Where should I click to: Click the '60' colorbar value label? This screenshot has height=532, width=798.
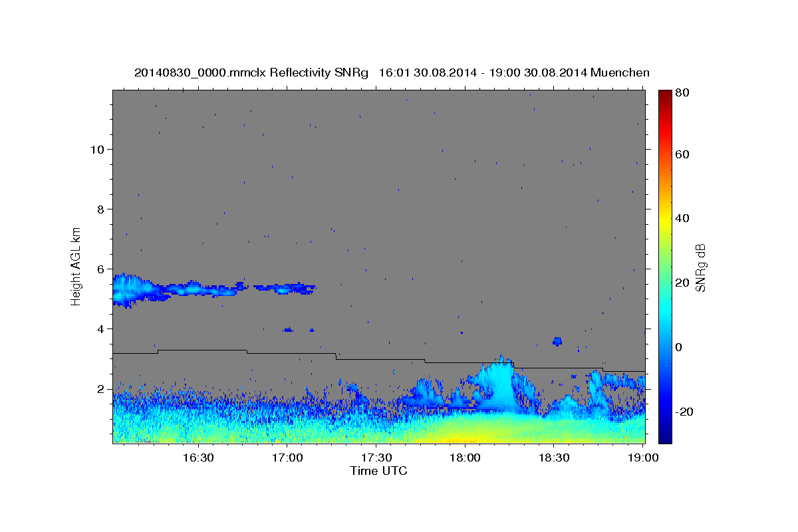[x=684, y=154]
